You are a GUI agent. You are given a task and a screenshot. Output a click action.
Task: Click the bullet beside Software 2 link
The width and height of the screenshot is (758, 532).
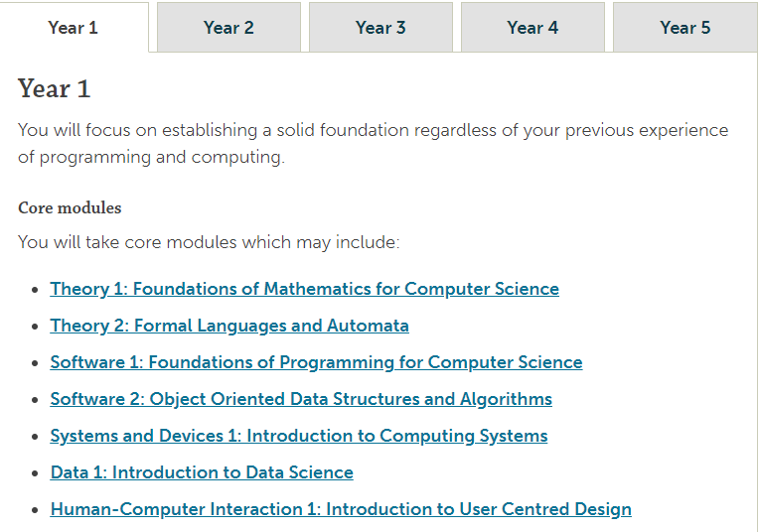[x=35, y=400]
